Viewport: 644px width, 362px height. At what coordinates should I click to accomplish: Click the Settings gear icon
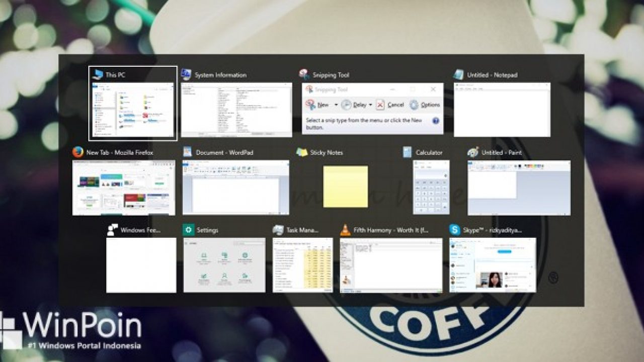(x=189, y=230)
